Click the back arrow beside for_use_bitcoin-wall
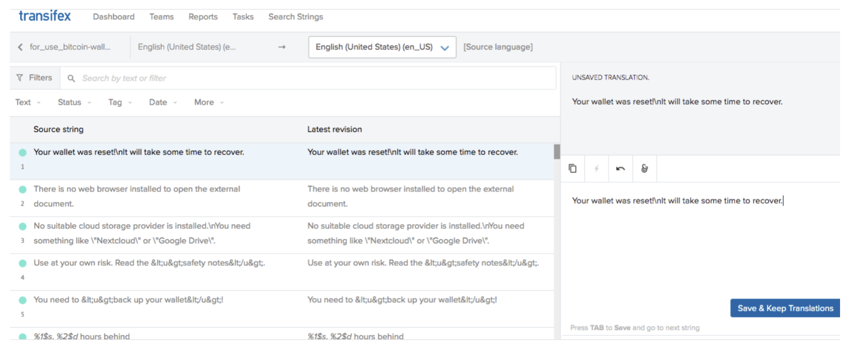 pos(20,47)
